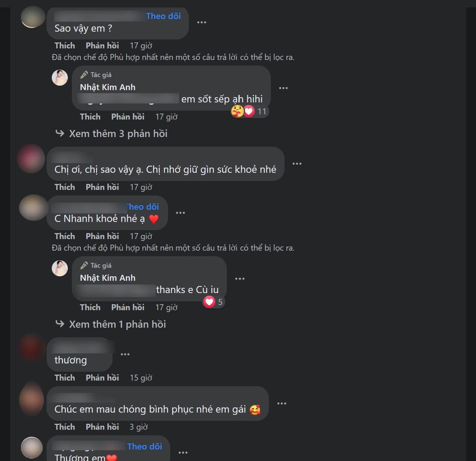
Task: Like the 'Chúc em mau chóng bình phục' comment
Action: tap(65, 427)
